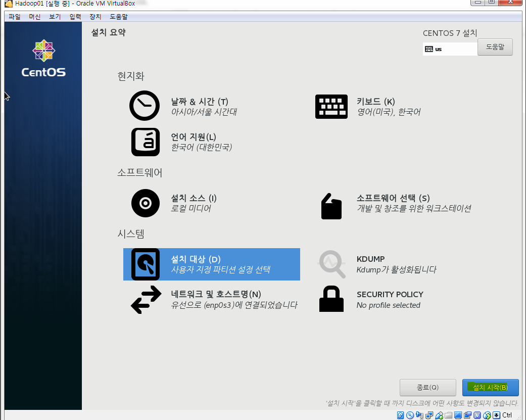The height and width of the screenshot is (420, 526).
Task: Click the CentOS logo in sidebar
Action: (43, 58)
